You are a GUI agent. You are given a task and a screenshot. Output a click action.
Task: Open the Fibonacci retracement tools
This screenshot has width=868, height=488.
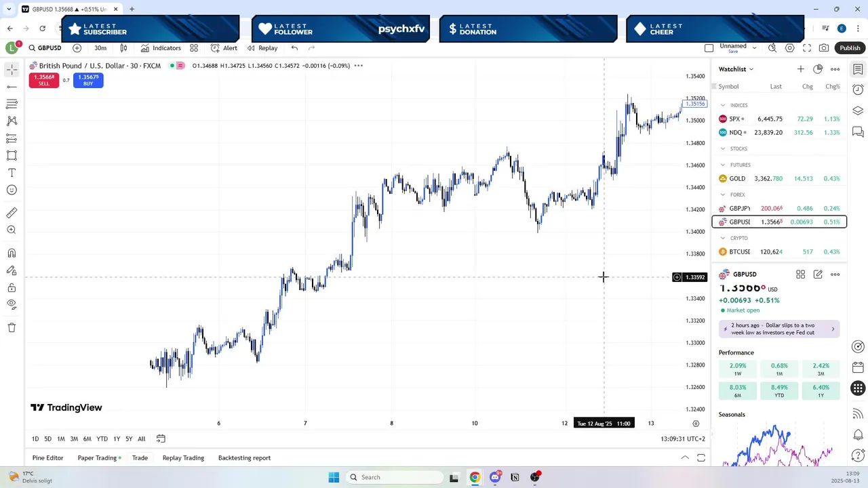[x=12, y=104]
